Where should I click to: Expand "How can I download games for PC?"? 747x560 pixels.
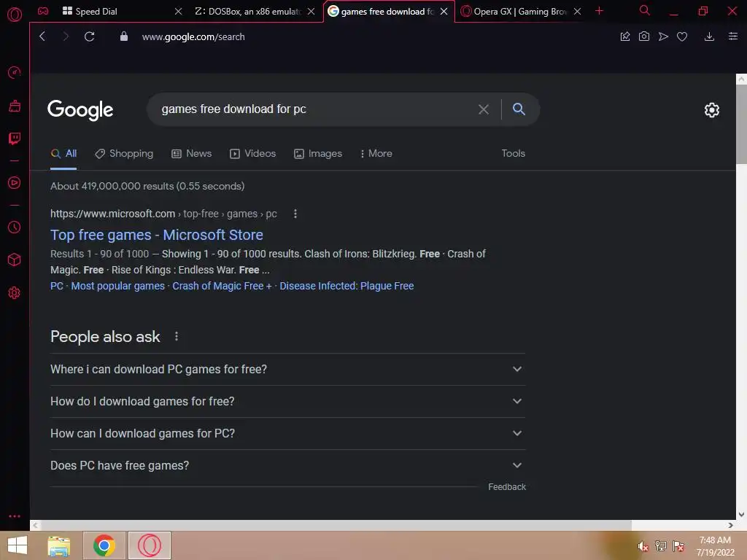[287, 433]
